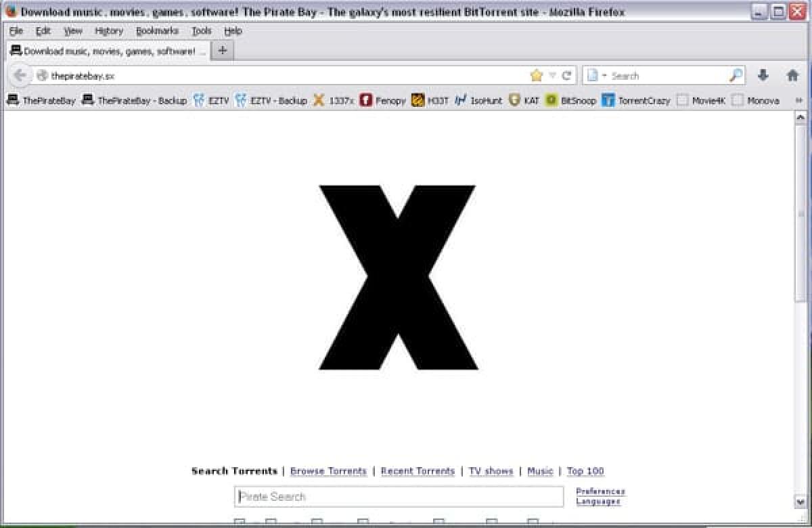Open the Top 100 link

[586, 470]
